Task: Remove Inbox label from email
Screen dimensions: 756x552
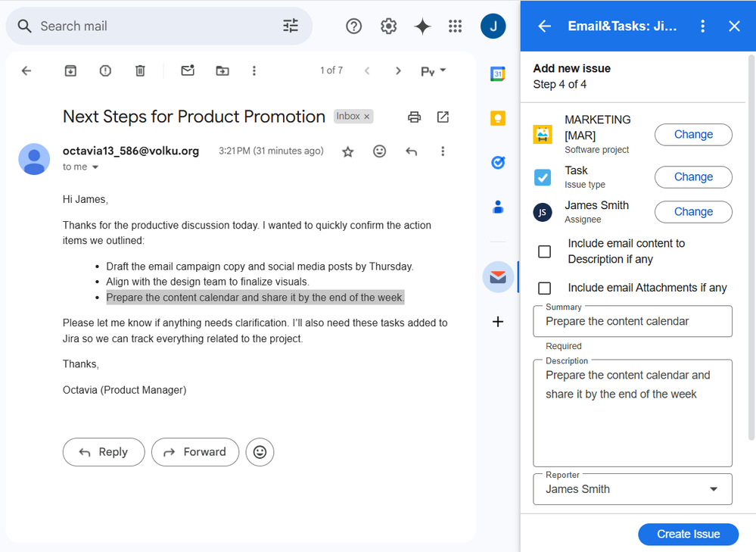Action: [367, 117]
